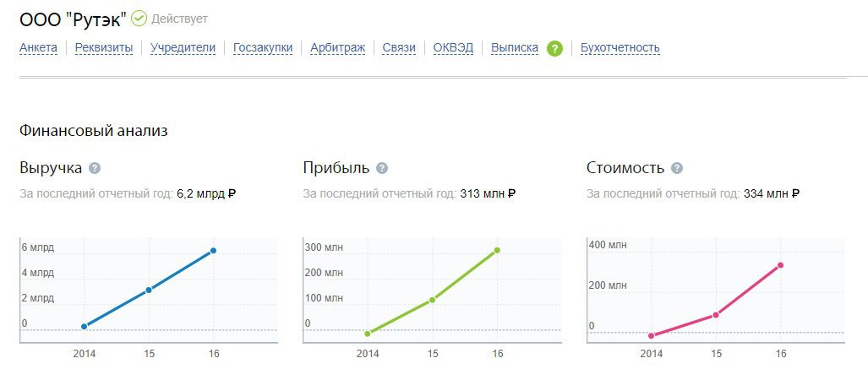Open the Выписка link
Screen dimensions: 868x391
515,47
